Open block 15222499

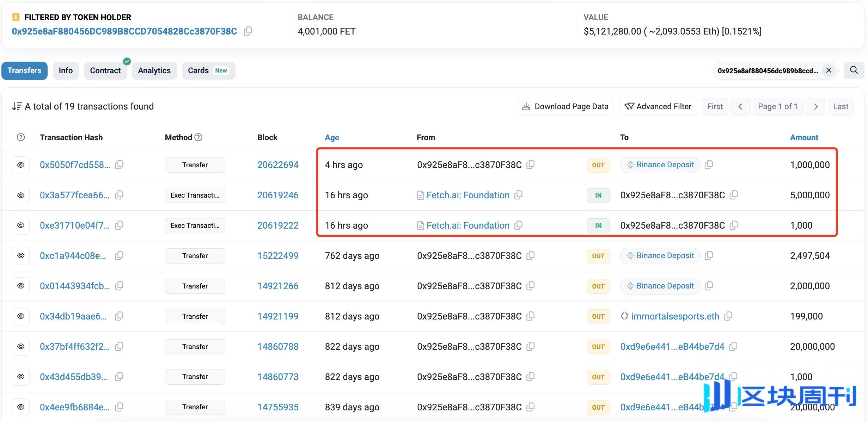tap(278, 256)
